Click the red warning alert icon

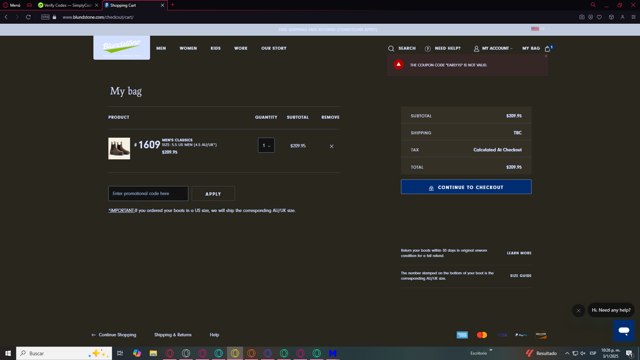point(399,64)
